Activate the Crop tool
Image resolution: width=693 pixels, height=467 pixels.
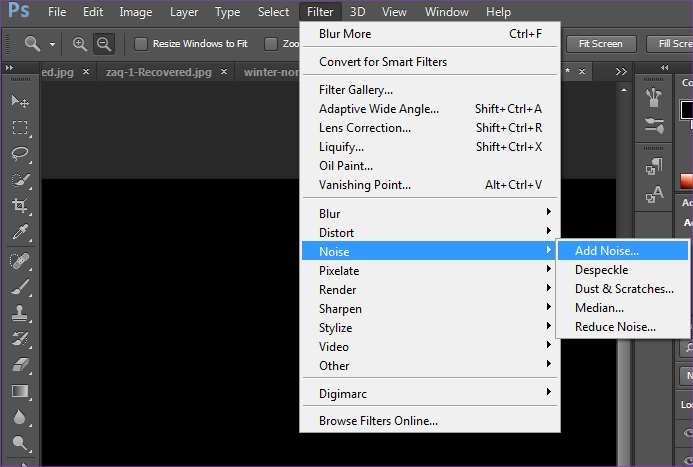(20, 206)
